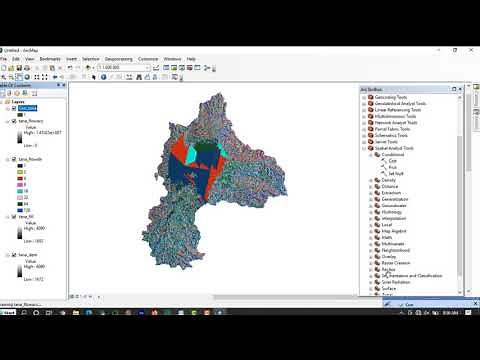Select the Zoom Out tool

pyautogui.click(x=11, y=77)
